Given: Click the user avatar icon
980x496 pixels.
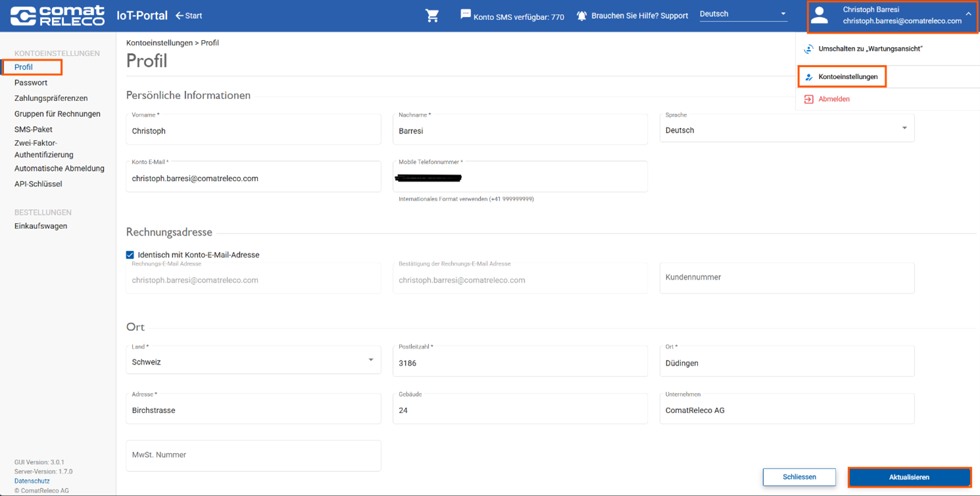Looking at the screenshot, I should (x=820, y=16).
